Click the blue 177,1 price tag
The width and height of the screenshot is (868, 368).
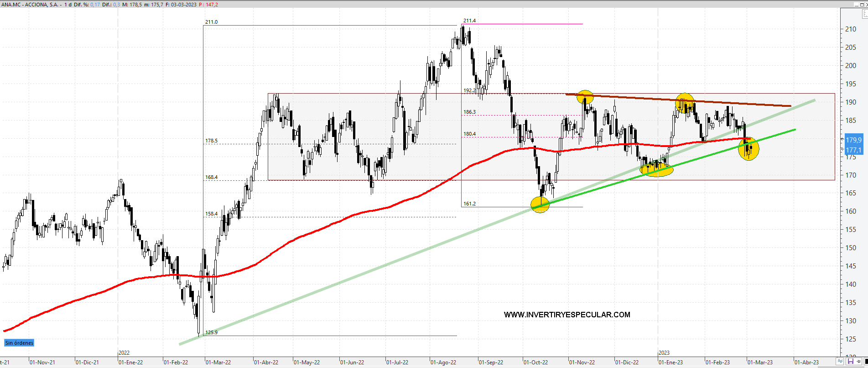[853, 150]
